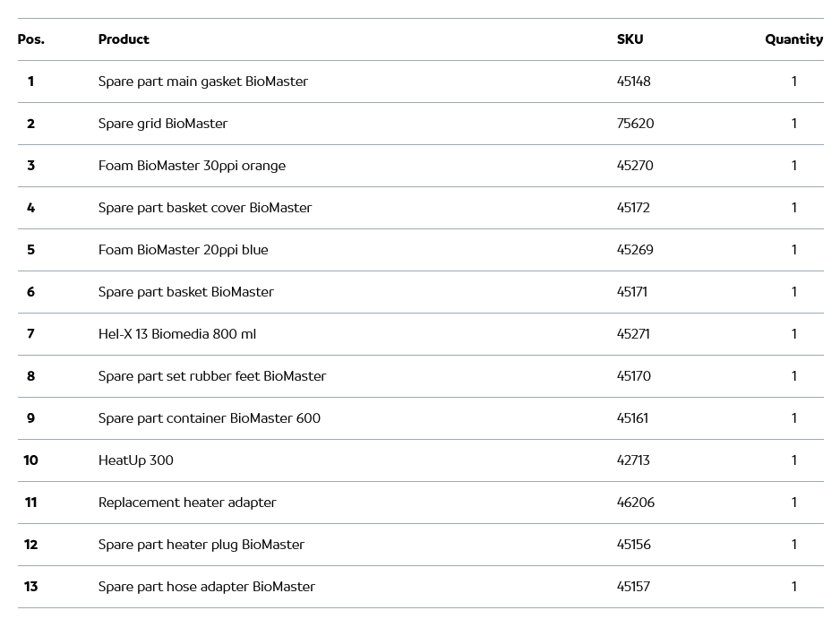The width and height of the screenshot is (840, 619).
Task: Select the HeatUp 300 product
Action: [135, 460]
